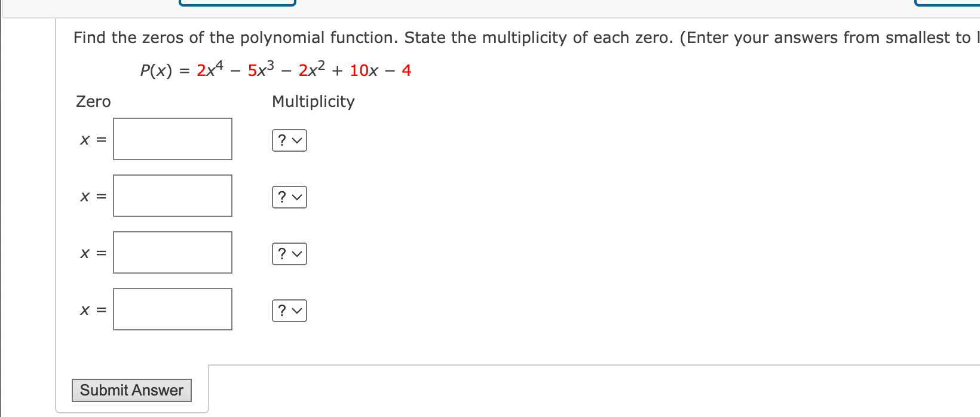Click inside the bottommost Zero entry field
This screenshot has height=417, width=980.
click(x=172, y=309)
